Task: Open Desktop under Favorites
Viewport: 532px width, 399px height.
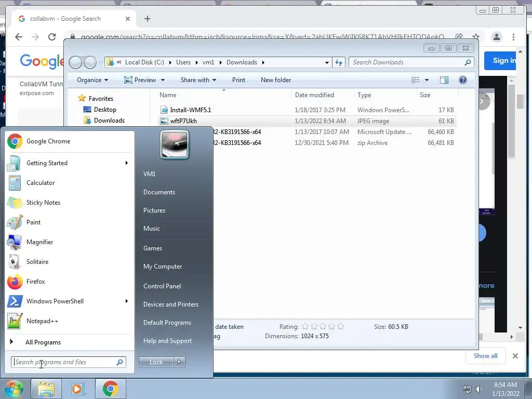Action: tap(105, 110)
